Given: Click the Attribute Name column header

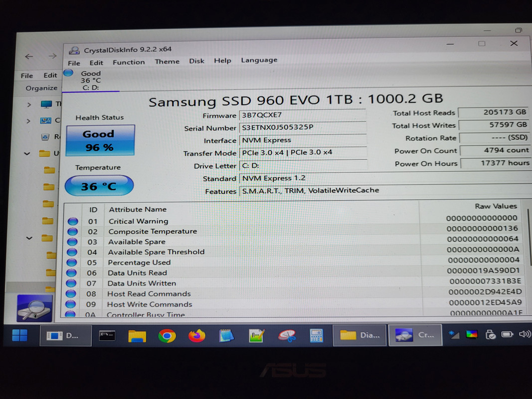Looking at the screenshot, I should pos(138,209).
